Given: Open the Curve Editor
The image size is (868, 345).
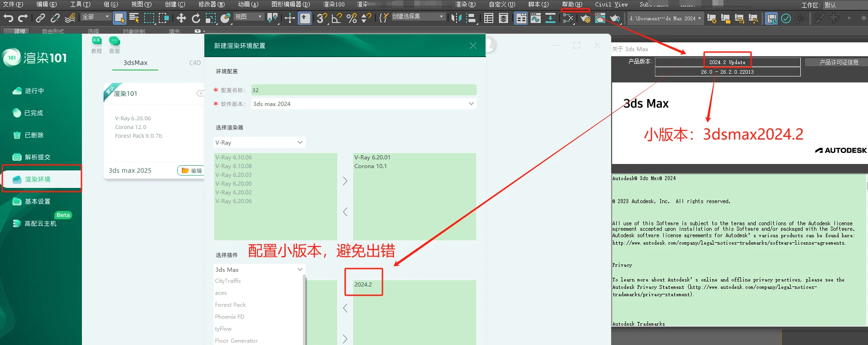Looking at the screenshot, I should point(536,18).
